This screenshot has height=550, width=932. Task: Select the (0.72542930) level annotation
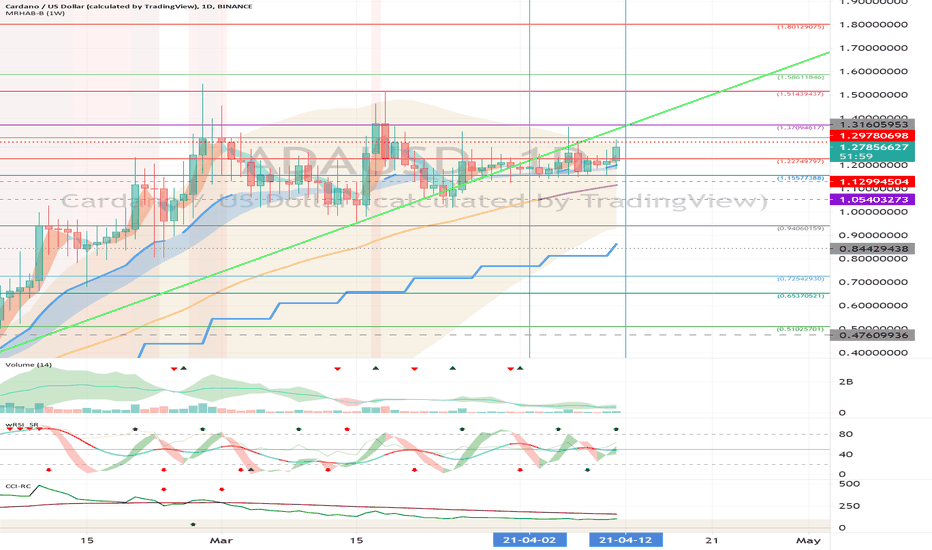(x=801, y=279)
